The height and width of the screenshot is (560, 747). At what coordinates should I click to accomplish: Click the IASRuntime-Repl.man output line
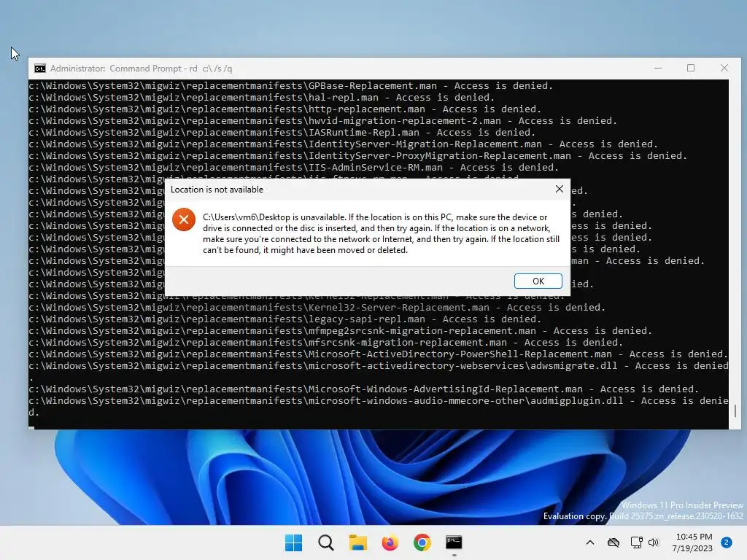282,133
